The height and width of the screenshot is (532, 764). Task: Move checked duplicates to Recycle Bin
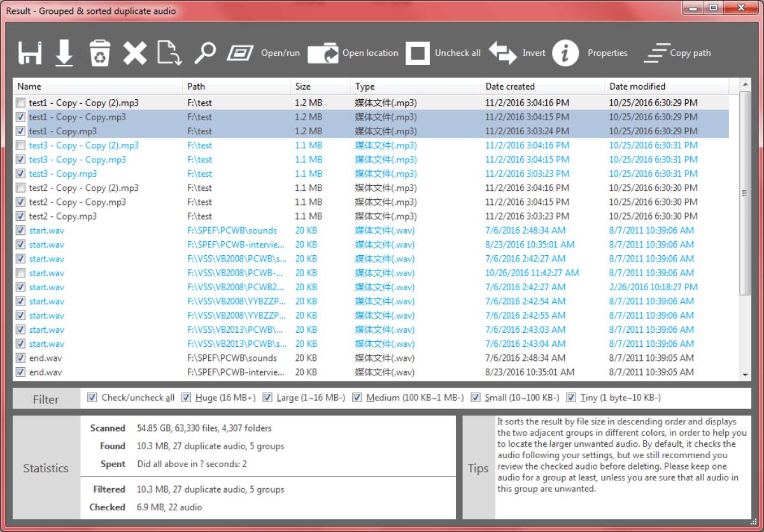pos(100,53)
